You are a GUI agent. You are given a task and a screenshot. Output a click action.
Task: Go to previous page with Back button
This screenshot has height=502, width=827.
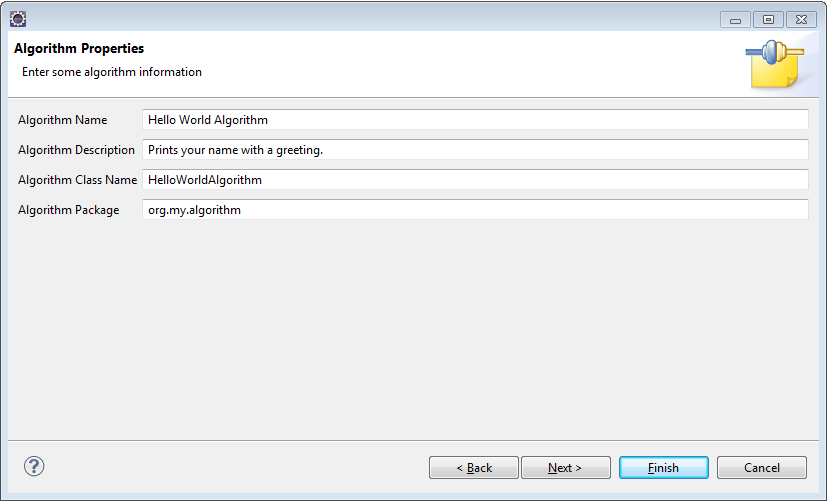click(474, 468)
